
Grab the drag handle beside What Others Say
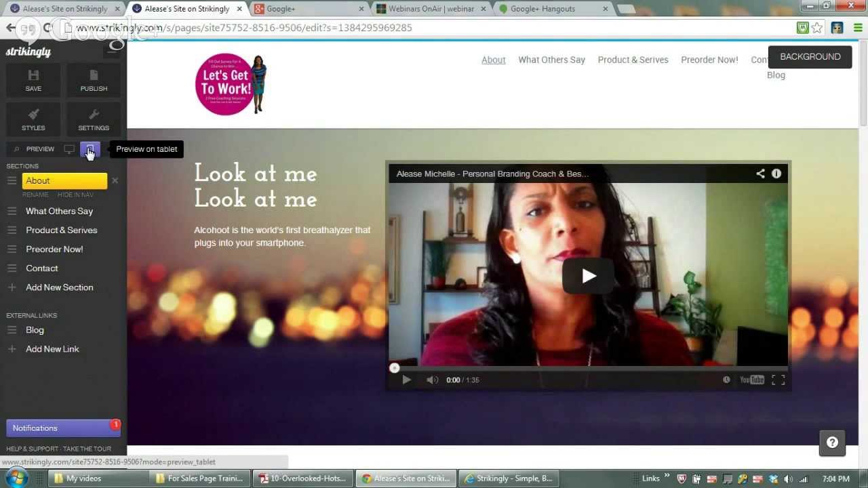coord(12,211)
